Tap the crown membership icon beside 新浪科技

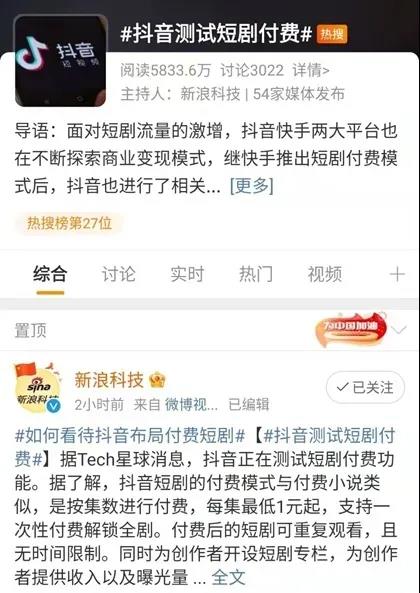[157, 380]
